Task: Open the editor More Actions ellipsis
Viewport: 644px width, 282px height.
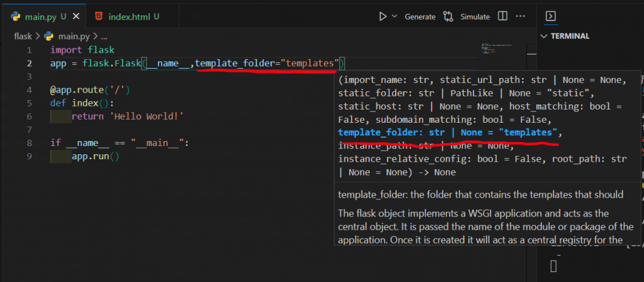Action: (521, 16)
